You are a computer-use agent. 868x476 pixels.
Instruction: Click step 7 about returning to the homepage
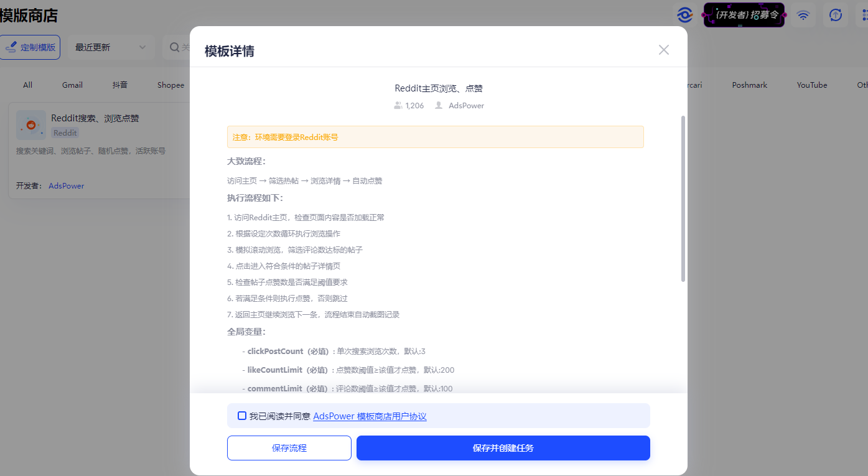(x=313, y=315)
